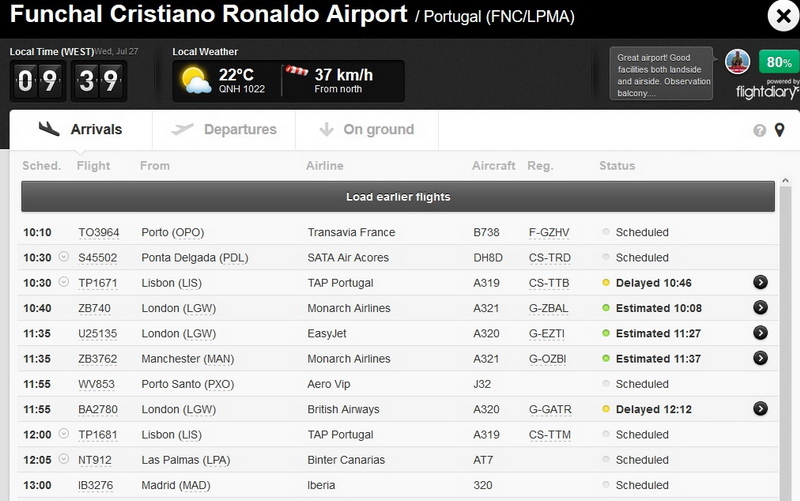The width and height of the screenshot is (800, 501).
Task: Open the Departures tab
Action: 223,130
